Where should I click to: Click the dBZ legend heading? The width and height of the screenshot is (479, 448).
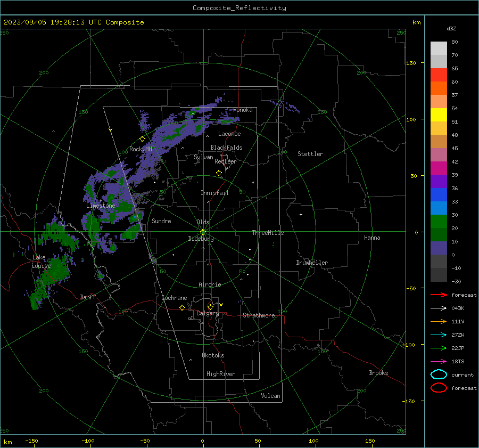click(451, 29)
